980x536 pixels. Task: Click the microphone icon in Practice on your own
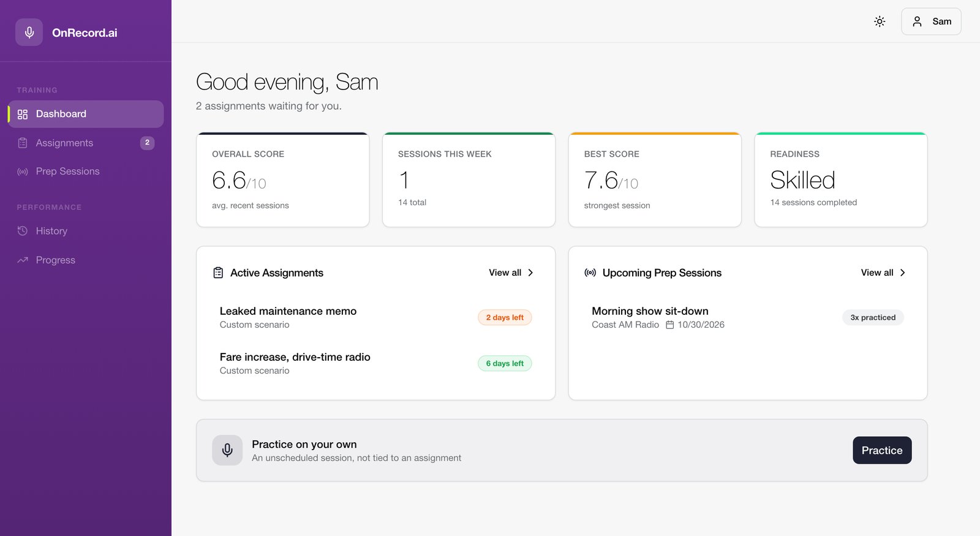tap(227, 450)
